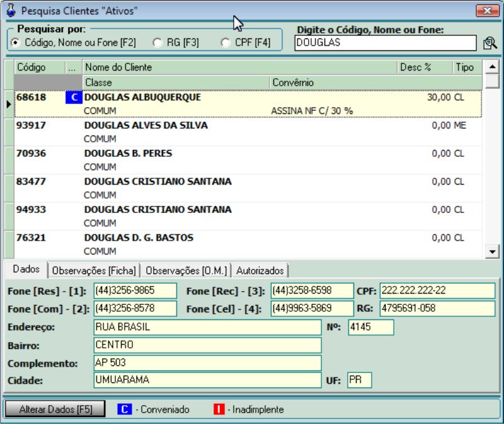Click the search magnifier icon beside DOUGLAS field
Screen dimensions: 504x424
[x=490, y=43]
